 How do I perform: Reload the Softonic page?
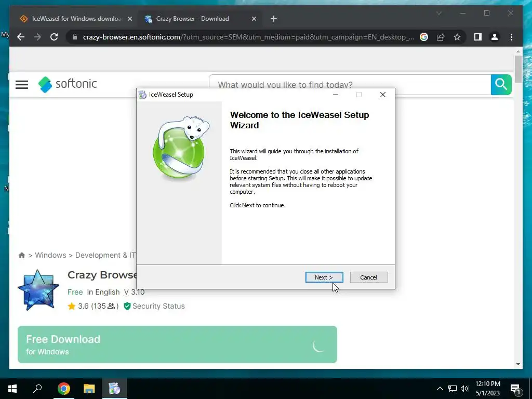tap(54, 37)
